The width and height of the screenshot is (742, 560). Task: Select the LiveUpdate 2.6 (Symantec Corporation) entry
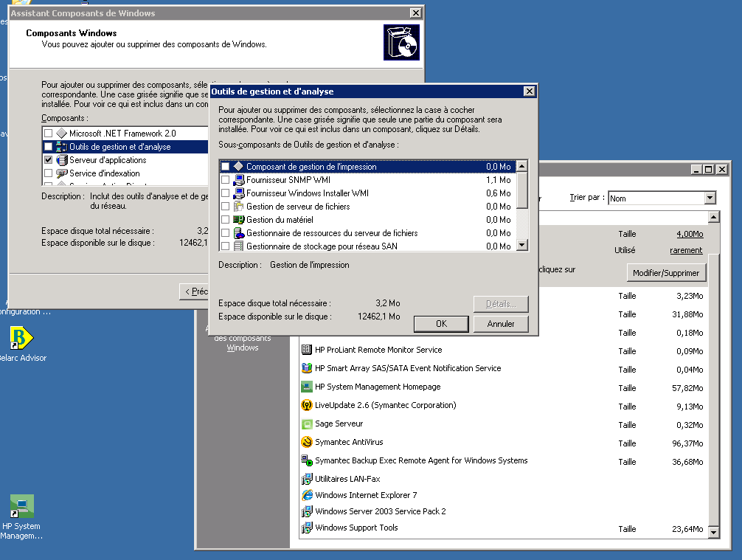[386, 405]
